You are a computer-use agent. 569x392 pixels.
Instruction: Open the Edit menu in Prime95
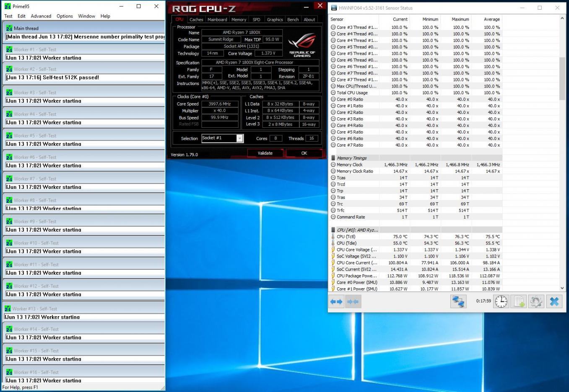[21, 16]
